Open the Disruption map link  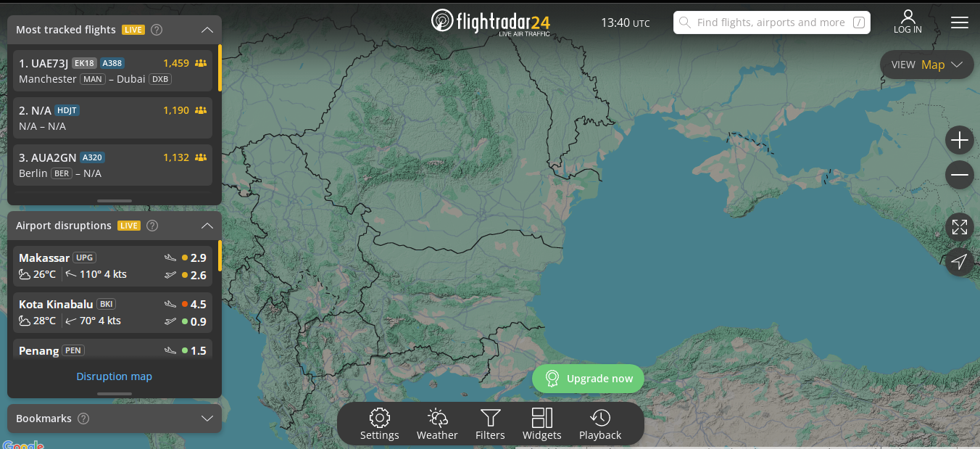[x=115, y=376]
